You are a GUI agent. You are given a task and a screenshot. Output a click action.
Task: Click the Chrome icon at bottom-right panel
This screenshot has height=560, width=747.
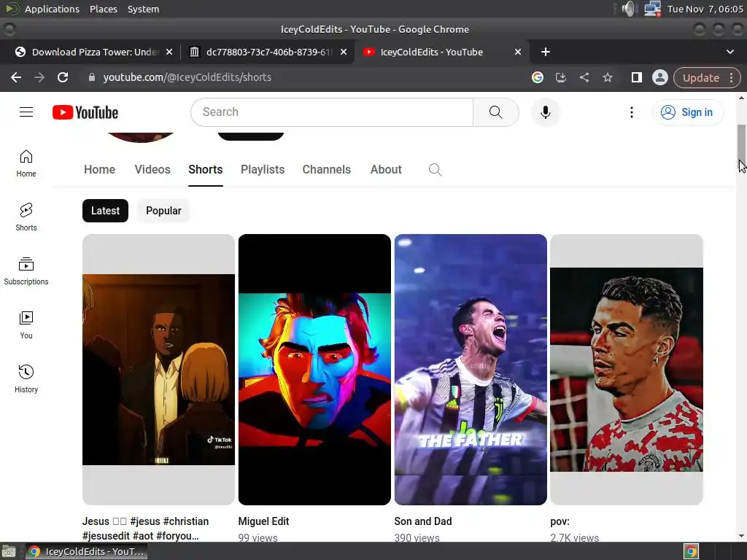(x=692, y=551)
